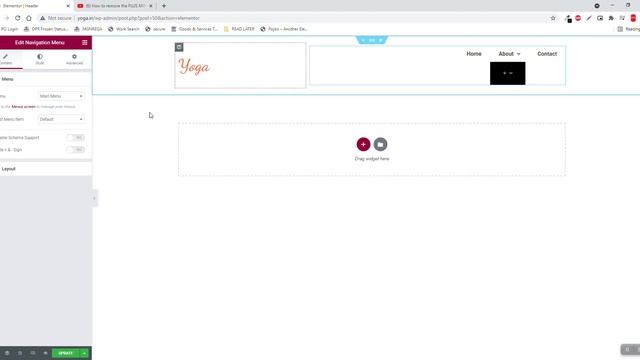Bookmark this page with the star
This screenshot has width=640, height=360.
click(x=553, y=18)
